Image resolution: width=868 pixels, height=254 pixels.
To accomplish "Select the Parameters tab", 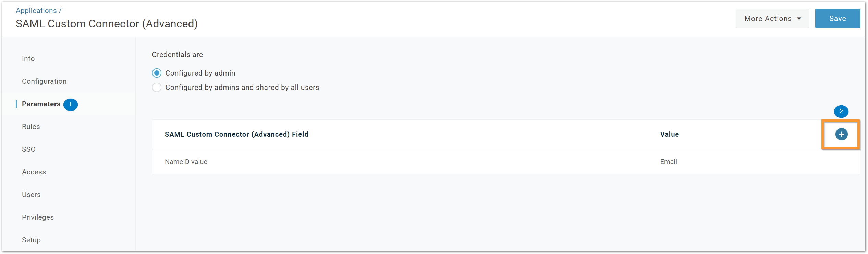I will tap(41, 104).
